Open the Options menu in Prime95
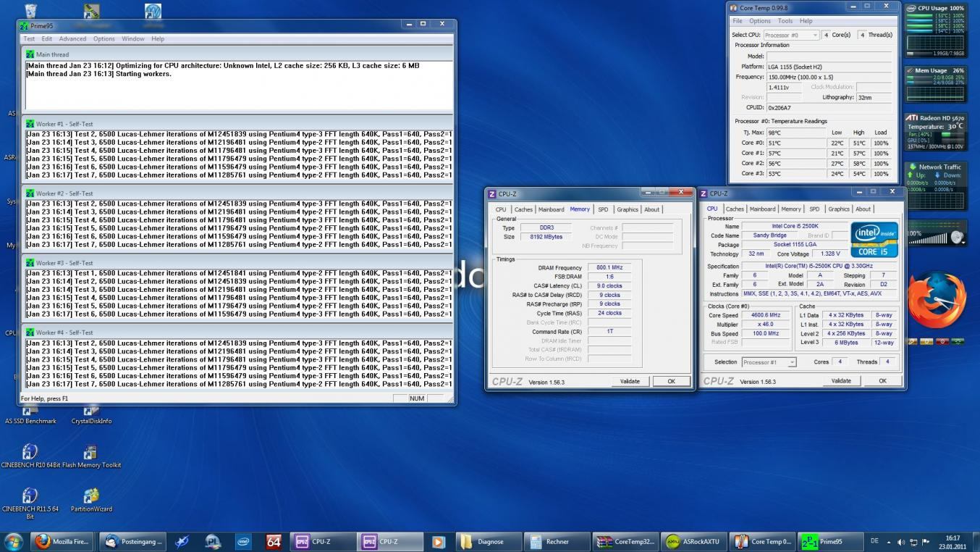Image resolution: width=980 pixels, height=552 pixels. (x=104, y=38)
